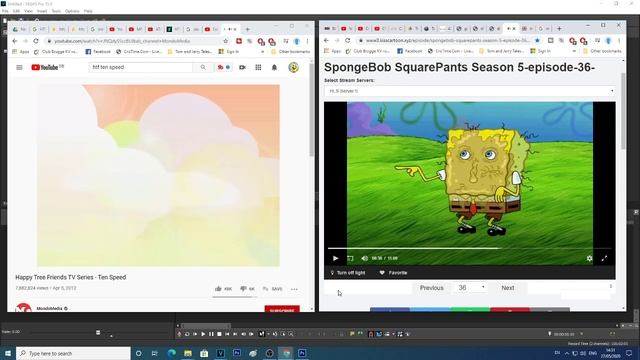Open the Tools menu in Vegas Pro

click(x=56, y=11)
